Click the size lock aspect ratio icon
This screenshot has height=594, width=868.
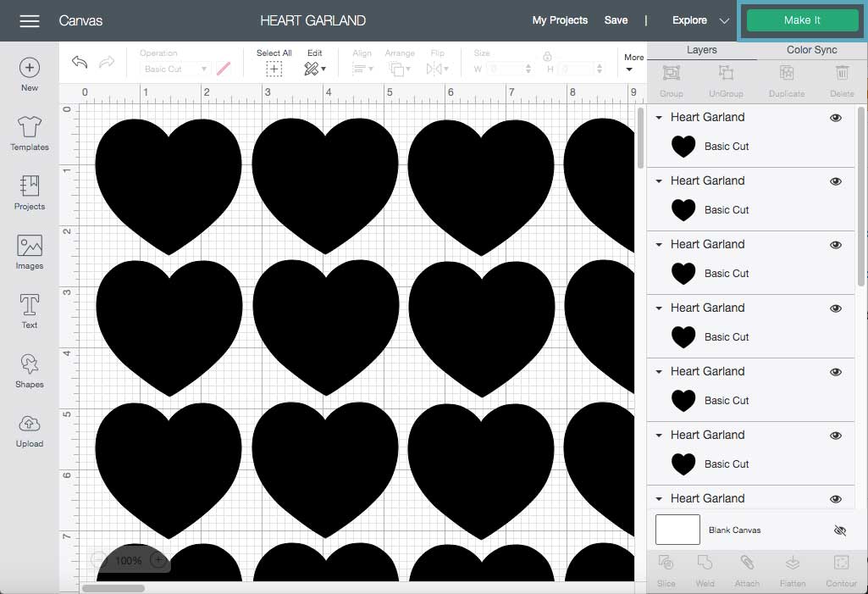pyautogui.click(x=547, y=56)
